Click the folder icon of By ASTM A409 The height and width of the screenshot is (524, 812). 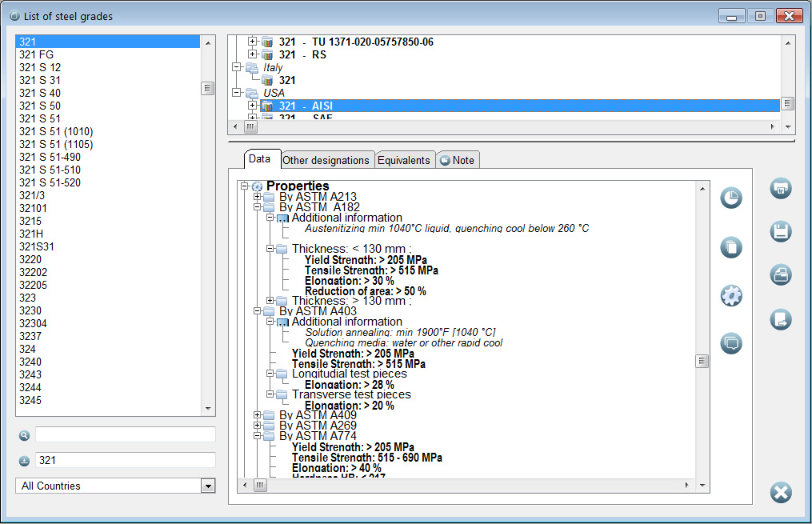269,415
